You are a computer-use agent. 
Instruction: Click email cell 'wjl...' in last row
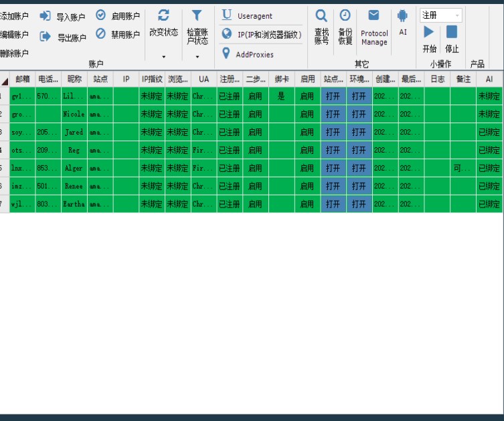(23, 204)
